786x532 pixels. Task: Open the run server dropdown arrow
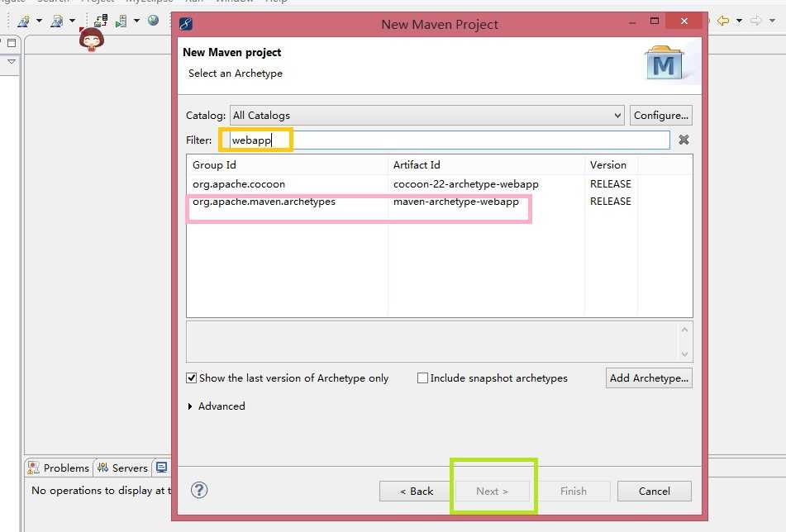[136, 21]
